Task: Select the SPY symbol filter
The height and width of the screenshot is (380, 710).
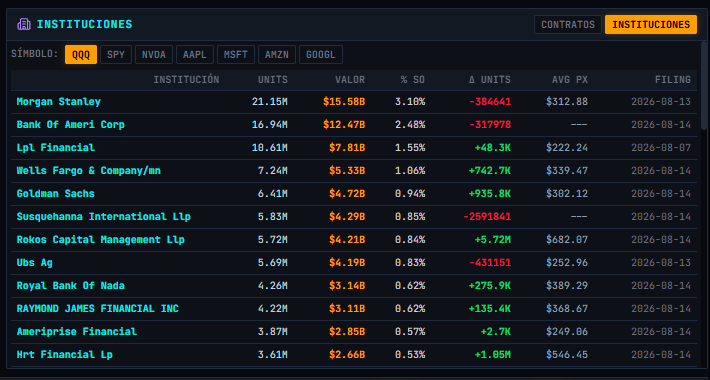Action: [116, 55]
